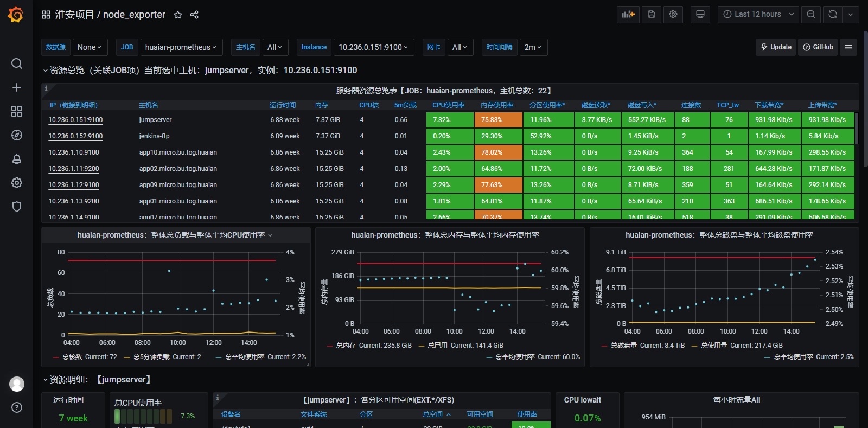868x428 pixels.
Task: Open the 网卡 All dropdown
Action: point(459,47)
